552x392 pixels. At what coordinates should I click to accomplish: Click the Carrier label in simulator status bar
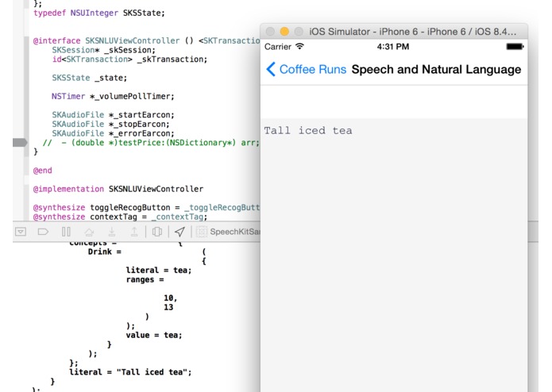point(278,46)
